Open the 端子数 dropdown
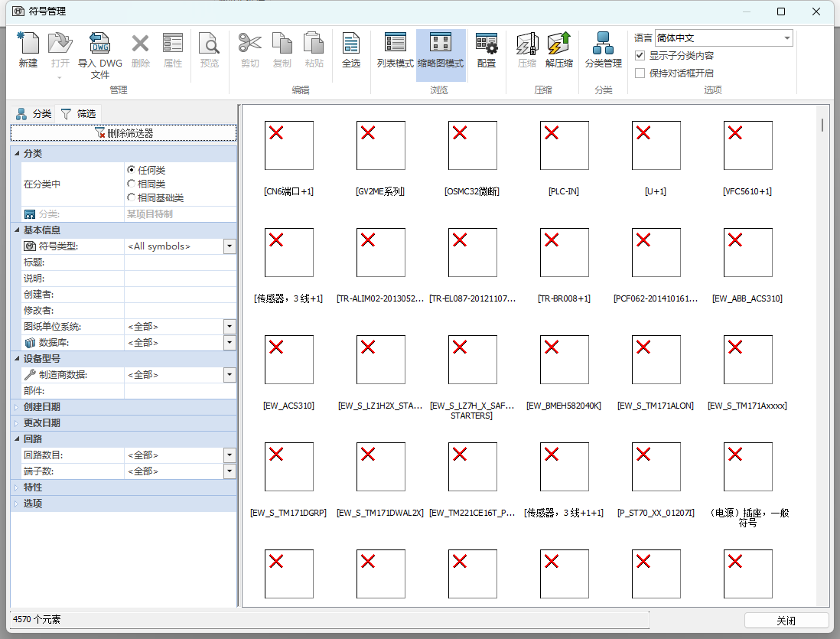Image resolution: width=840 pixels, height=639 pixels. pos(230,471)
